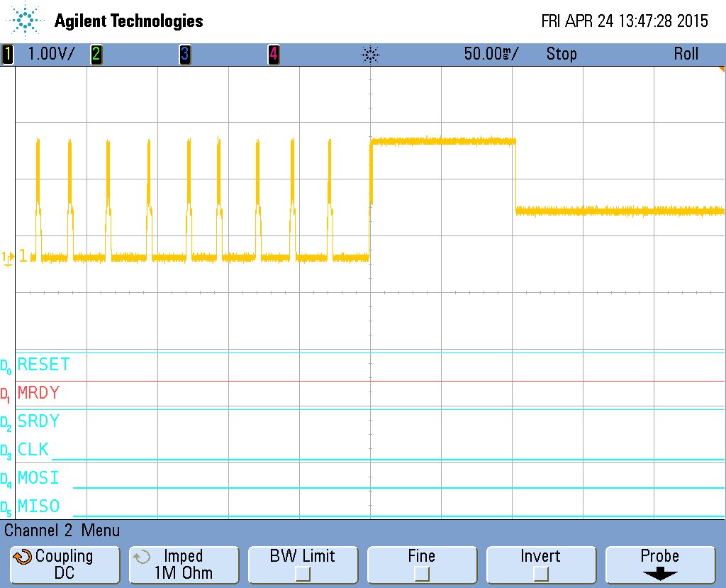Select the D4 MOSI digital channel label
Image resolution: width=726 pixels, height=588 pixels.
(38, 477)
